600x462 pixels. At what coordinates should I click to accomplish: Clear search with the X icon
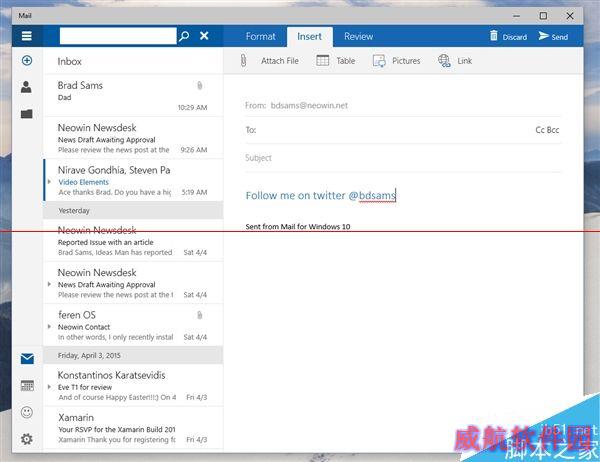204,36
